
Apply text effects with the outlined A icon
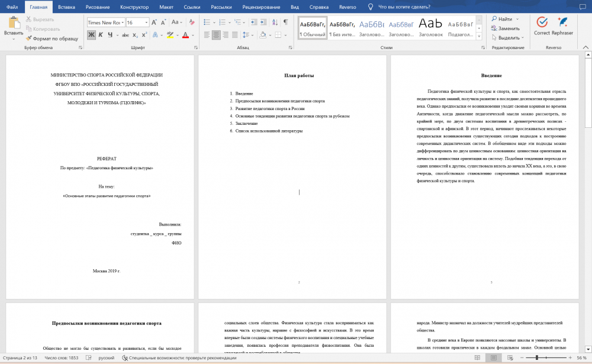point(155,35)
